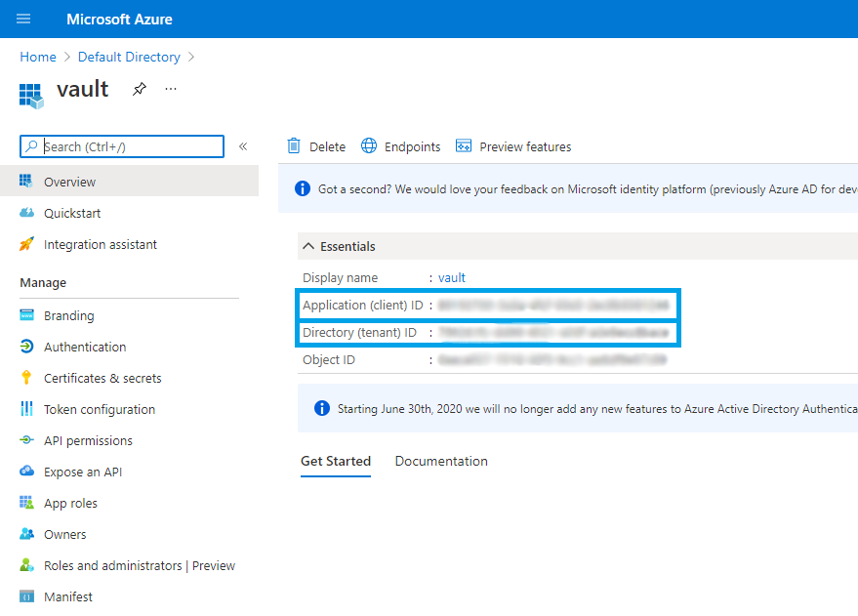Click the Authentication arrow icon
Viewport: 858px width, 616px height.
coord(26,347)
